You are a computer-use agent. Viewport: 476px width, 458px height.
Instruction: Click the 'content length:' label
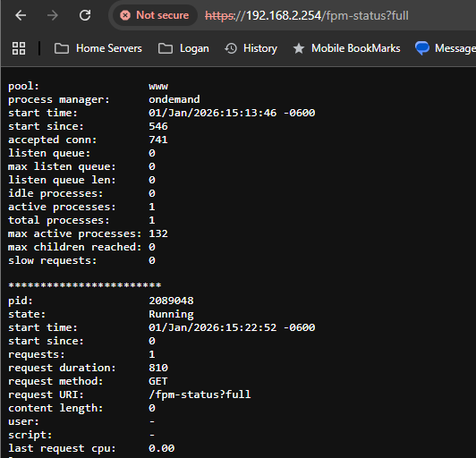click(x=55, y=408)
